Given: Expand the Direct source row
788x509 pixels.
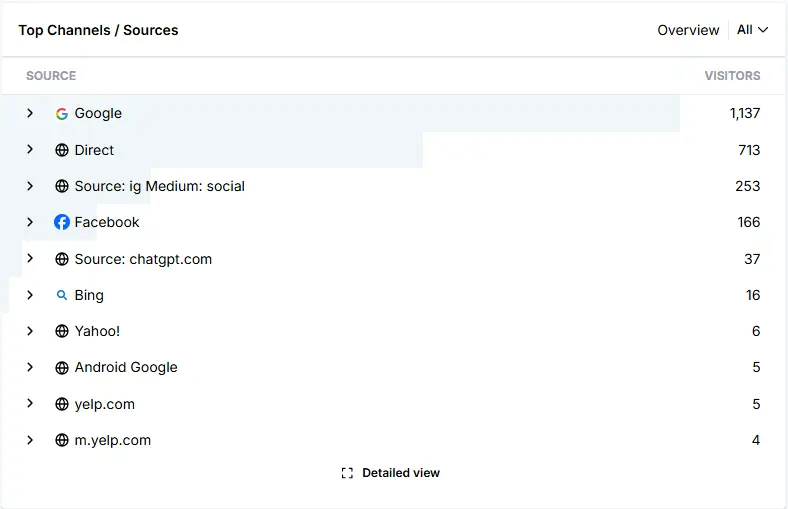Looking at the screenshot, I should coord(30,149).
